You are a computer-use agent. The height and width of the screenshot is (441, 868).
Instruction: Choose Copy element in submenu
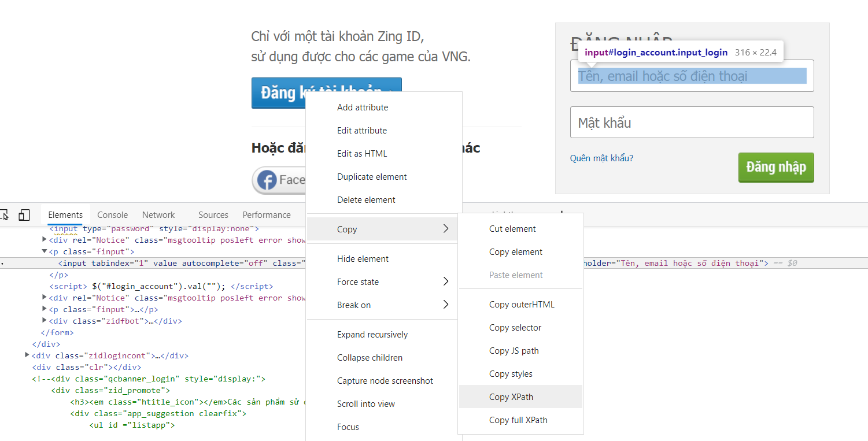coord(520,252)
